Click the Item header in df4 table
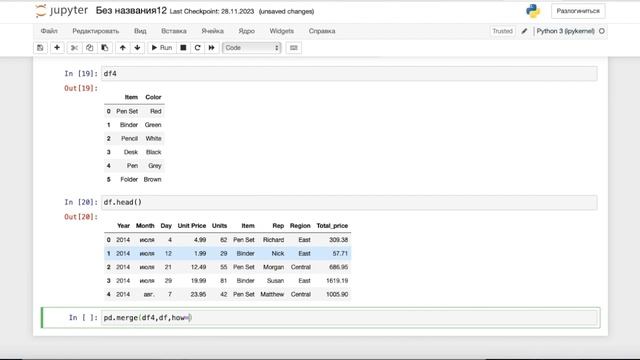This screenshot has width=640, height=360. tap(131, 97)
